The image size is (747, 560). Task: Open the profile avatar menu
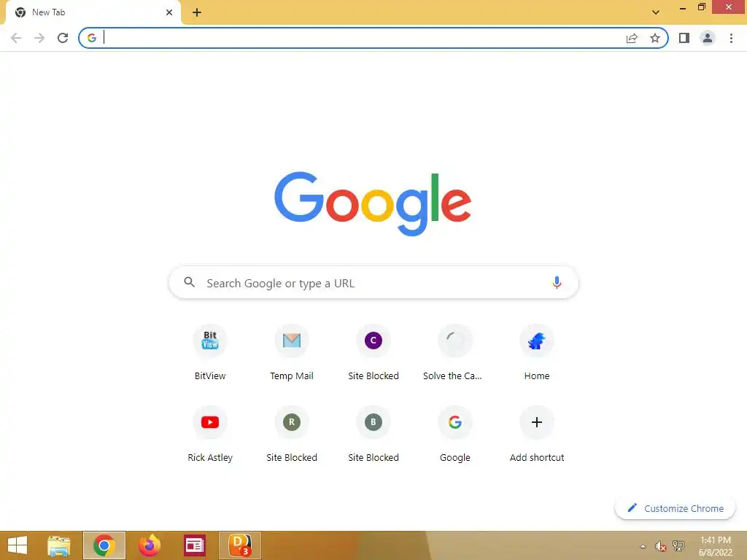point(708,38)
